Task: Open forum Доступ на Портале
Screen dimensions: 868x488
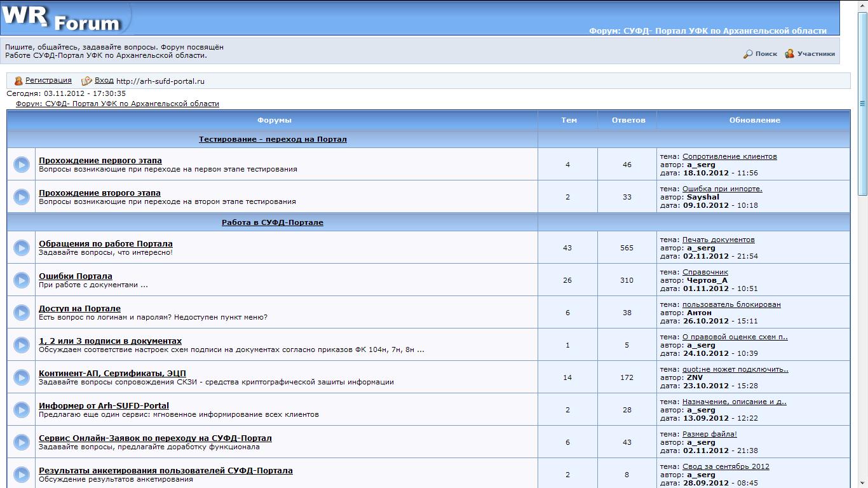Action: pos(79,309)
